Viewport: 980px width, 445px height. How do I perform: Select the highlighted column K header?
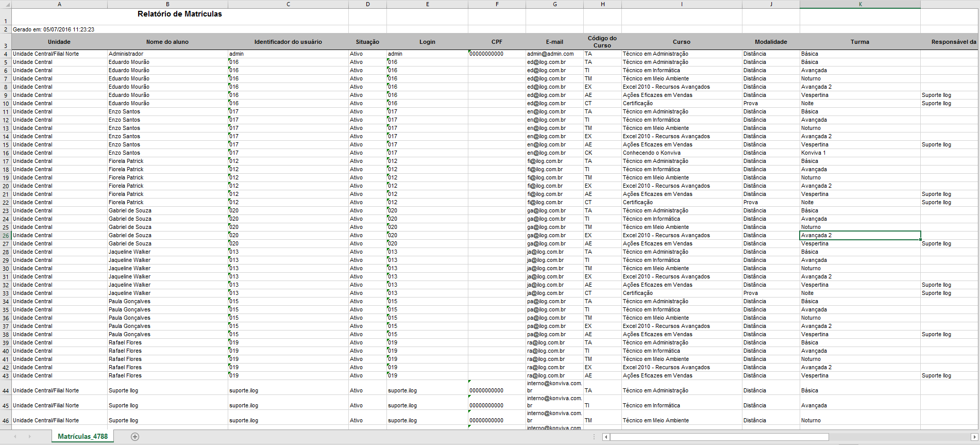(860, 4)
